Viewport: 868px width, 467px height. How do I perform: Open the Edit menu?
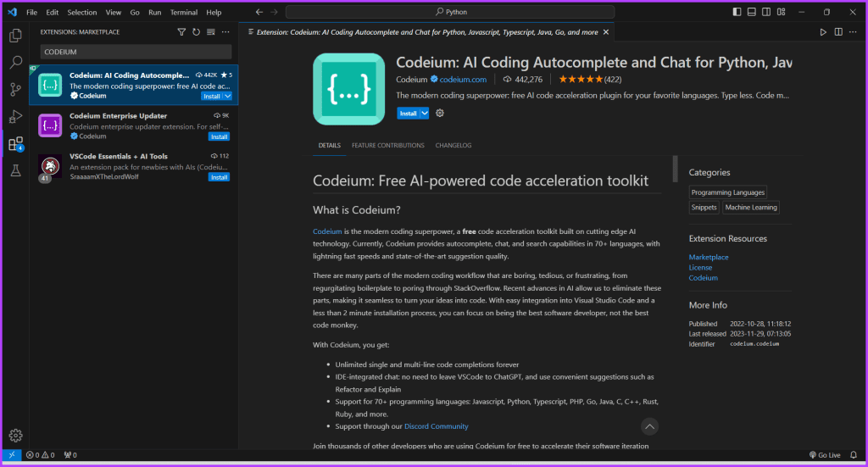[52, 12]
